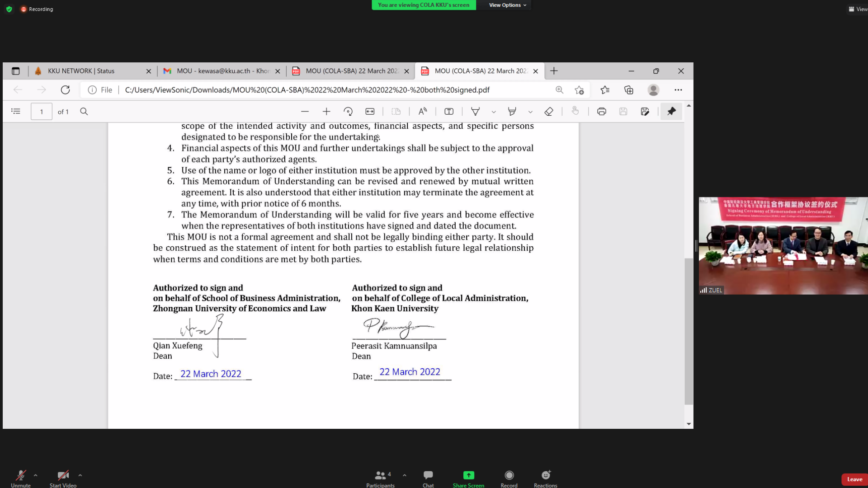
Task: Close the Gmail MOU tab
Action: [x=278, y=71]
